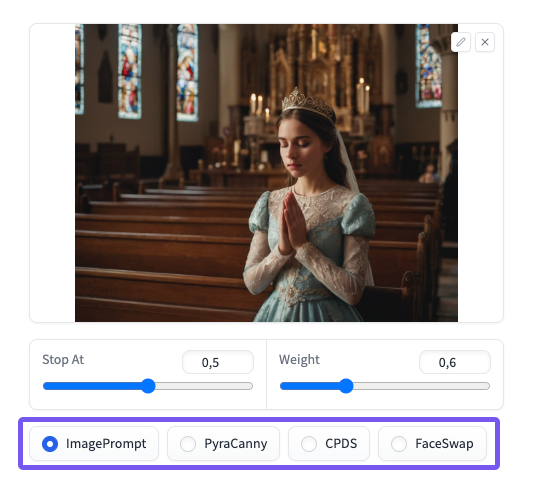Grab the Weight slider handle
The image size is (533, 494).
point(346,386)
